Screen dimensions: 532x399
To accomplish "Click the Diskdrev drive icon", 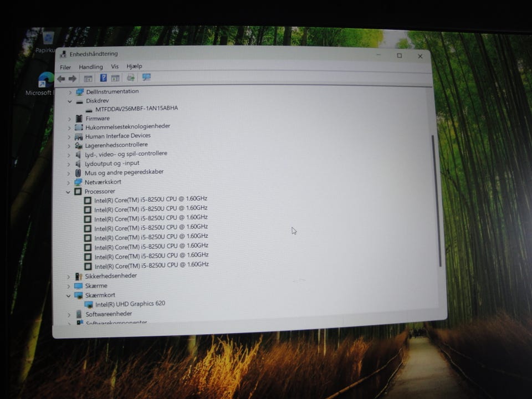I will 79,102.
